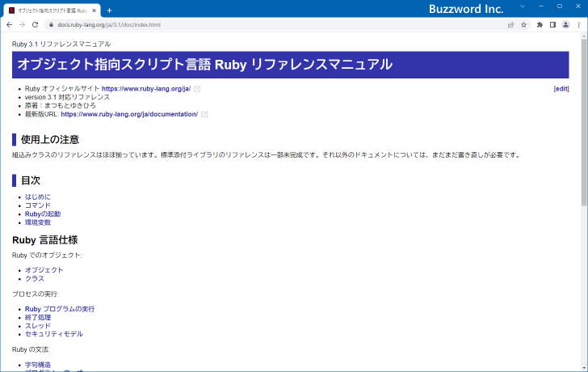Click the プロセスの実行 label
This screenshot has width=588, height=372.
[36, 294]
